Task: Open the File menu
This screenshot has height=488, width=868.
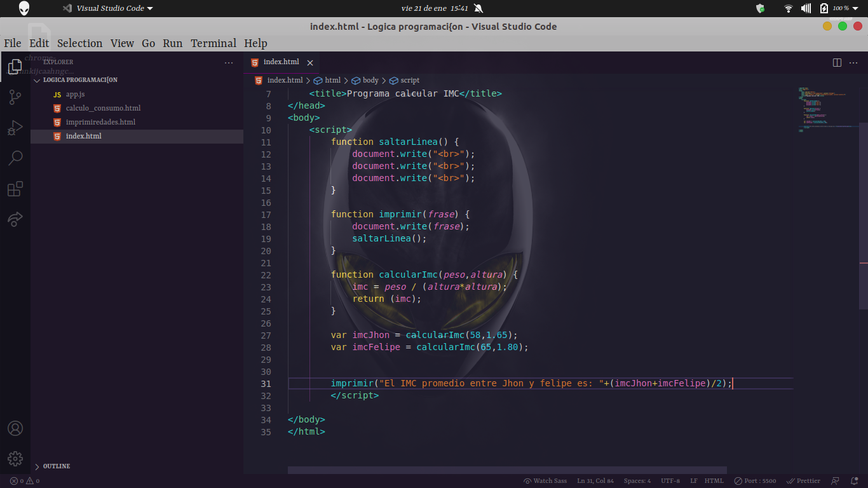Action: click(13, 43)
